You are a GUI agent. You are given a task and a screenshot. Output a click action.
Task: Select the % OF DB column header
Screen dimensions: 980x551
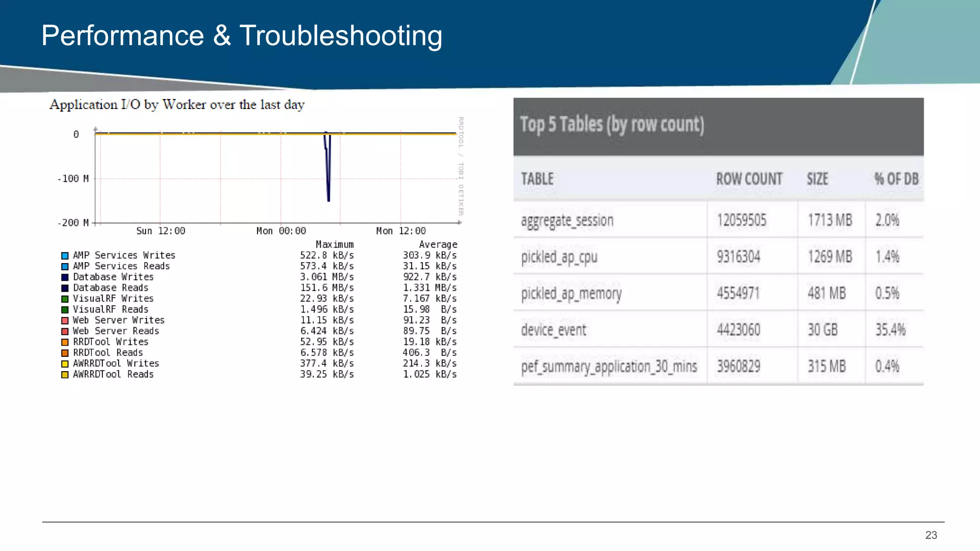[x=897, y=179]
